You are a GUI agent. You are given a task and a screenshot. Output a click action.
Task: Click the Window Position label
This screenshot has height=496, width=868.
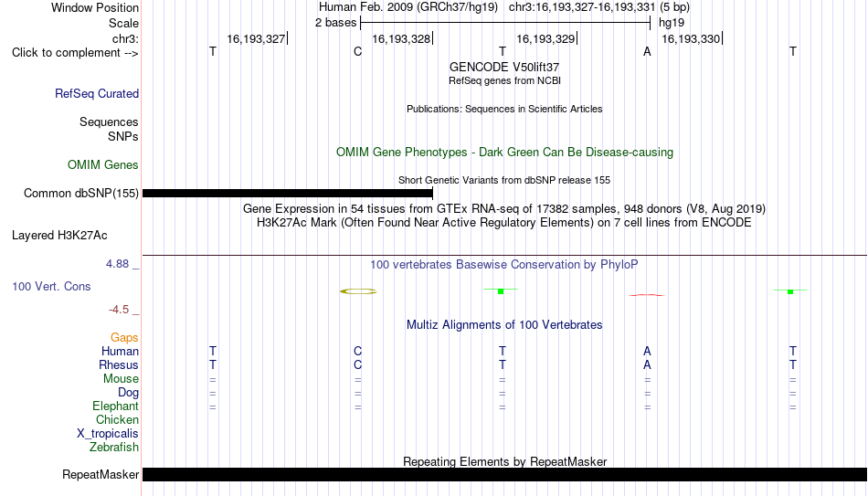(x=95, y=7)
